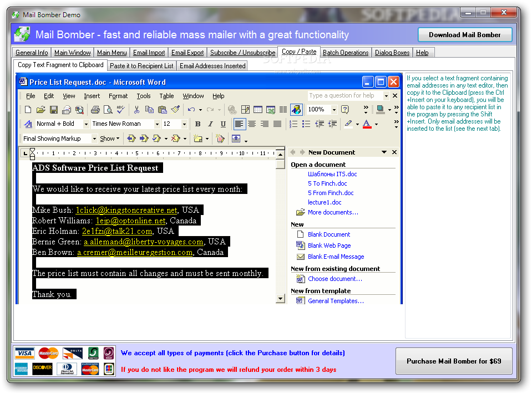The height and width of the screenshot is (394, 532).
Task: Open the Times New Roman font dropdown
Action: pyautogui.click(x=157, y=124)
